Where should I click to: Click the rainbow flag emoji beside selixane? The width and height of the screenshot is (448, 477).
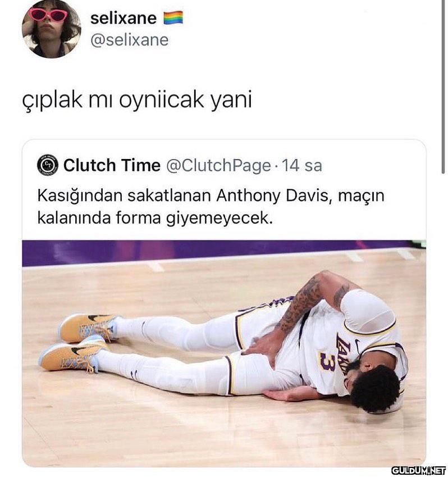click(173, 17)
